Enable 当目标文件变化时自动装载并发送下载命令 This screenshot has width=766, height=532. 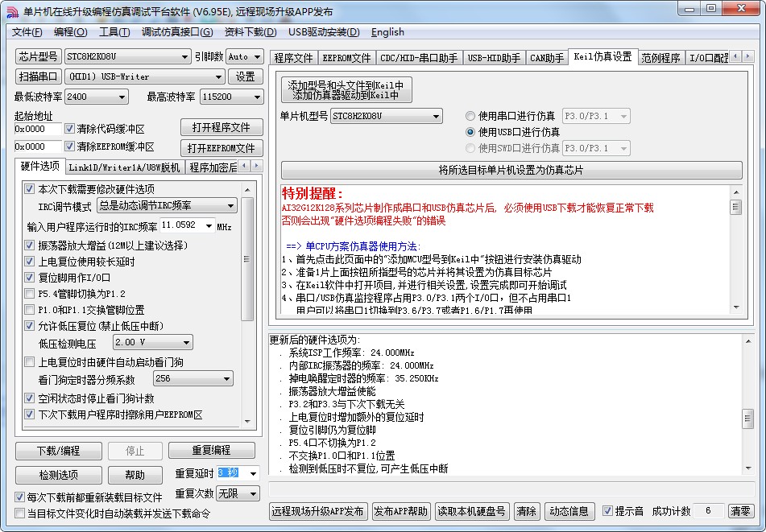tap(19, 513)
